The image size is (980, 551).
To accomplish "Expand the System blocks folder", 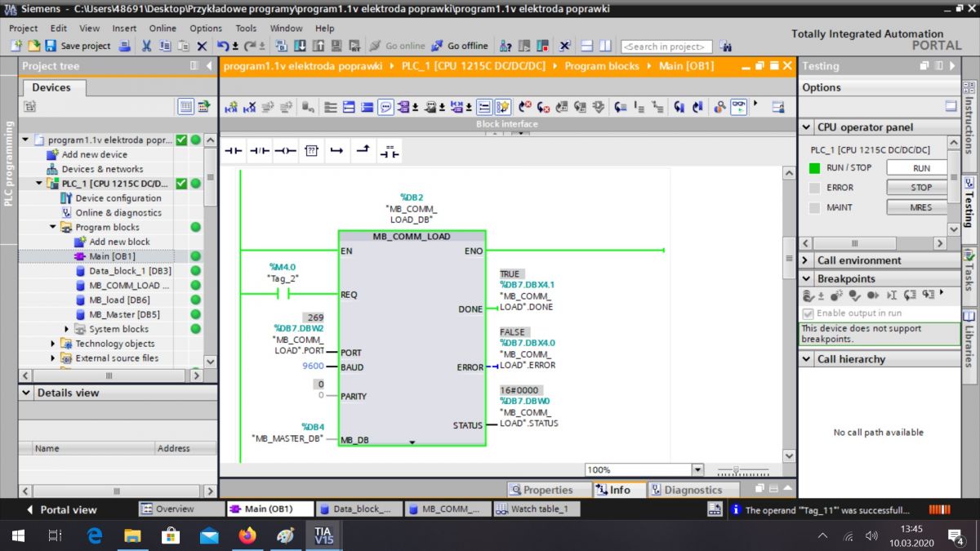I will point(67,329).
